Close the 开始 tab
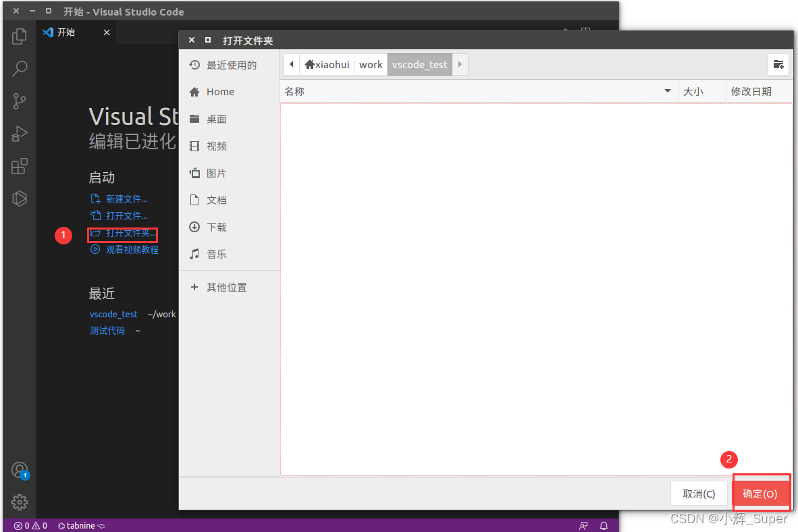 click(107, 32)
